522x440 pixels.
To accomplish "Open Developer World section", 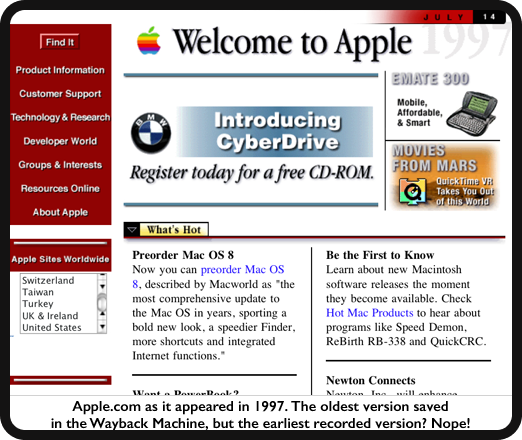I will [x=60, y=141].
